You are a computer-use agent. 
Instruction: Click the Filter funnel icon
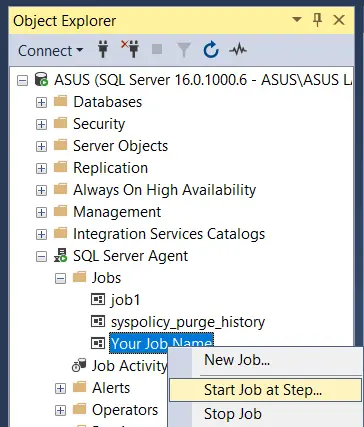click(x=184, y=50)
